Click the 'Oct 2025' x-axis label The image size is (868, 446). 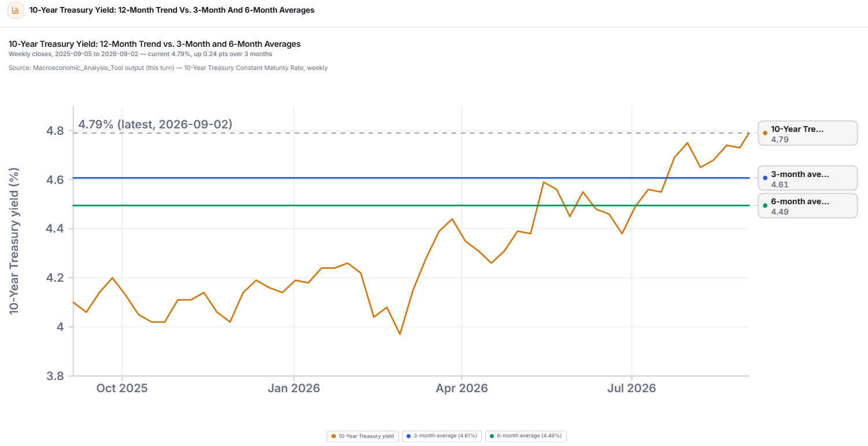[x=122, y=388]
